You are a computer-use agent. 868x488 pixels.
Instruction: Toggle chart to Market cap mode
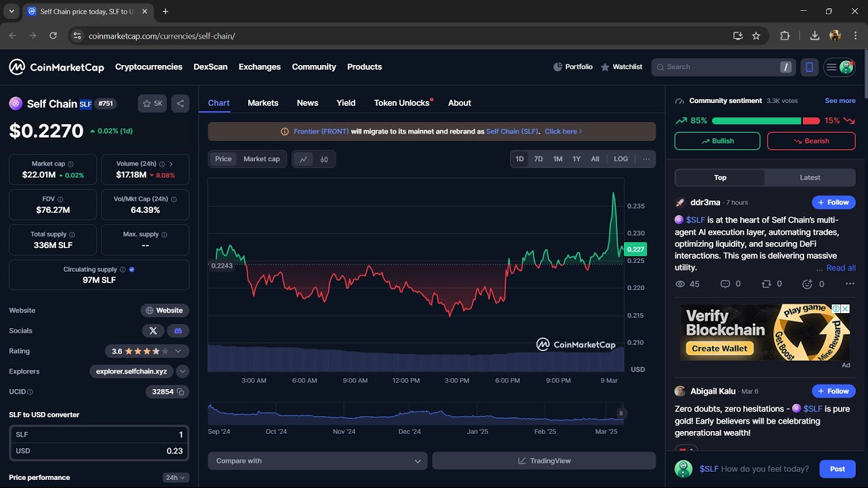tap(262, 159)
